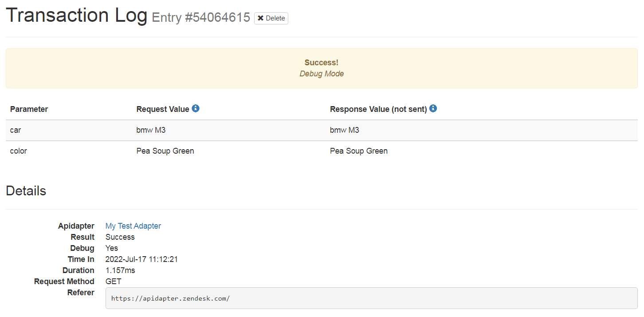Screen dimensions: 644x317
Task: Click the Request Value column header text
Action: tap(163, 109)
